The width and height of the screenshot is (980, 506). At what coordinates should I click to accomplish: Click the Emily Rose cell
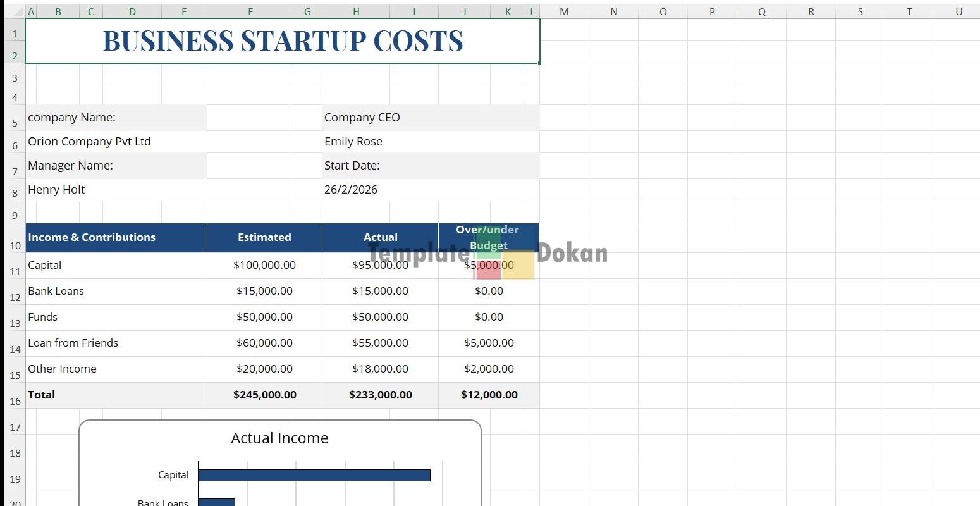coord(430,142)
